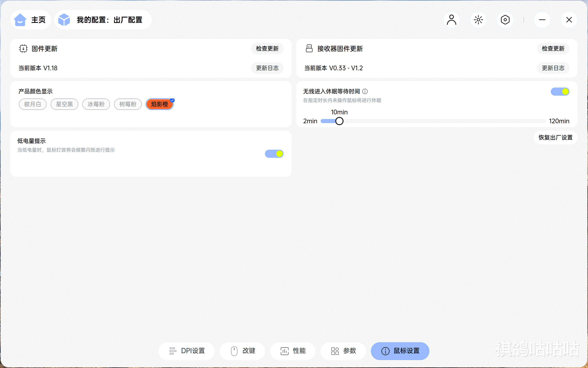Open receiver firmware 更新日志

(x=553, y=68)
